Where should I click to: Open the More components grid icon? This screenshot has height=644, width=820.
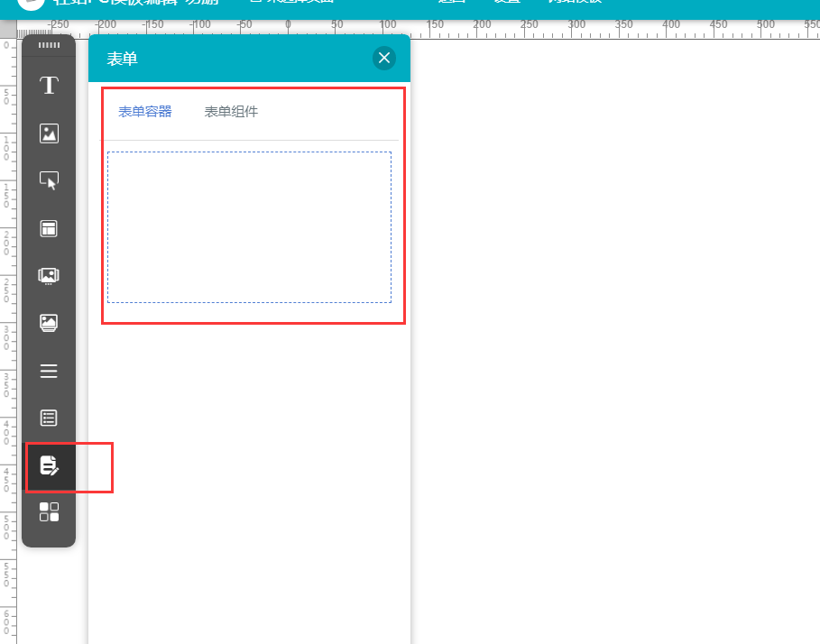pyautogui.click(x=49, y=512)
